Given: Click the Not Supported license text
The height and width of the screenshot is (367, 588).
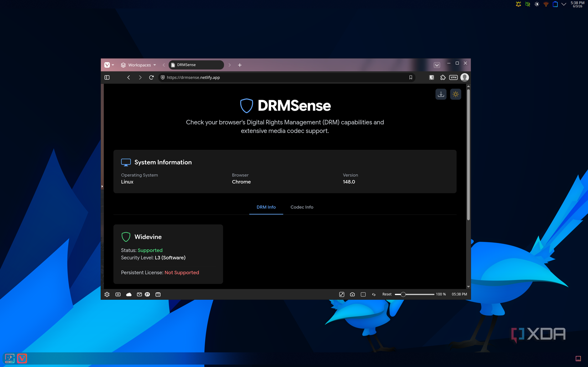Looking at the screenshot, I should coord(182,273).
